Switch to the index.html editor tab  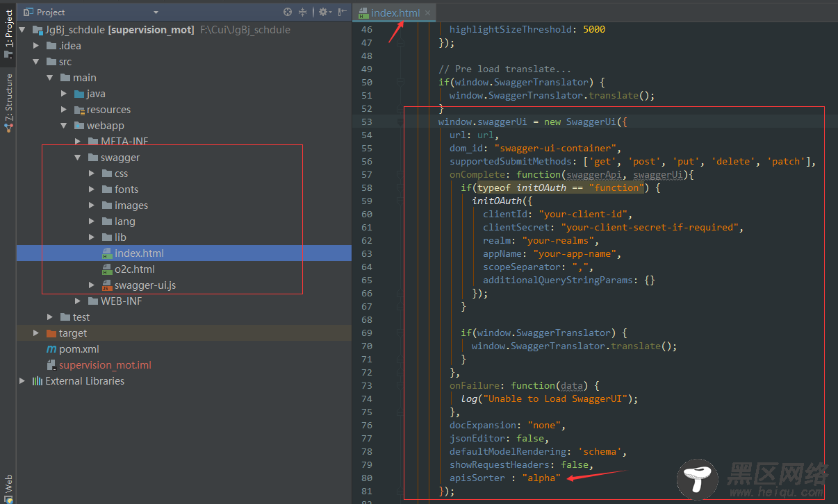[395, 12]
